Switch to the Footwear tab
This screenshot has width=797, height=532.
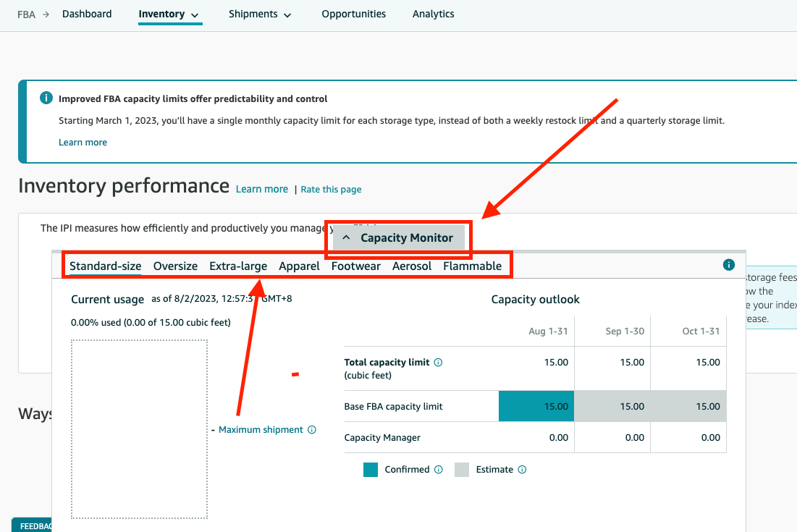pyautogui.click(x=355, y=266)
